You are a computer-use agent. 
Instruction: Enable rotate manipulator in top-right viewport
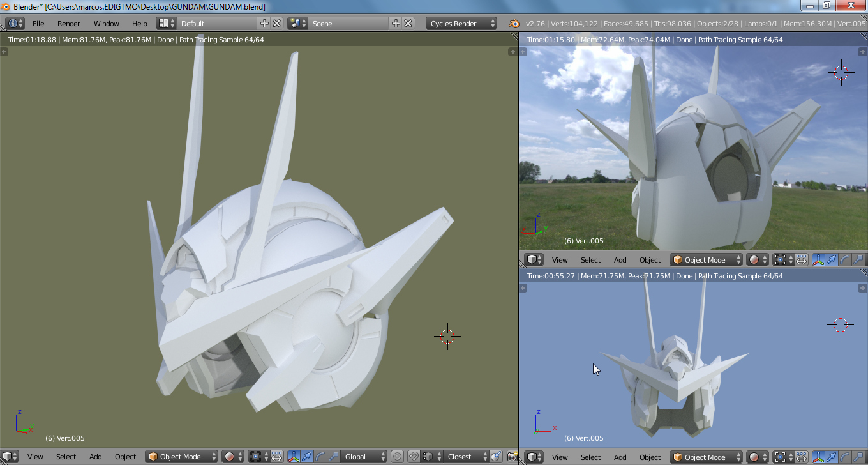pos(845,260)
